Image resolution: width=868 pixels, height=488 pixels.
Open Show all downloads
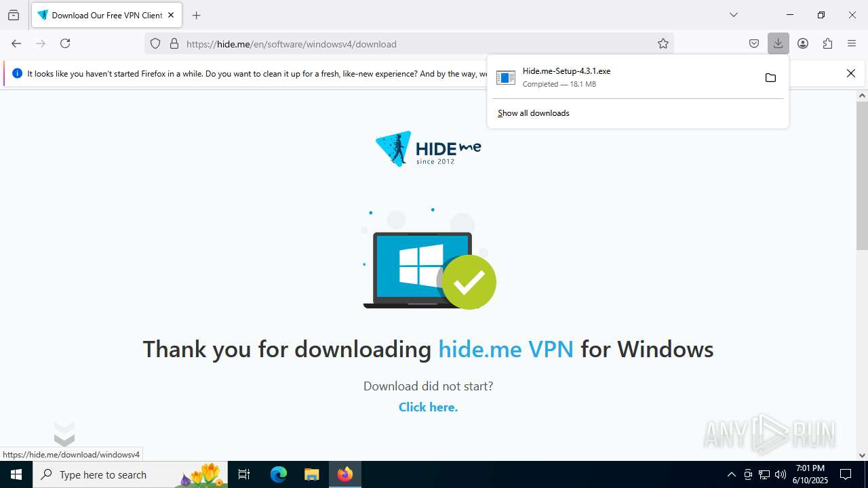coord(534,113)
